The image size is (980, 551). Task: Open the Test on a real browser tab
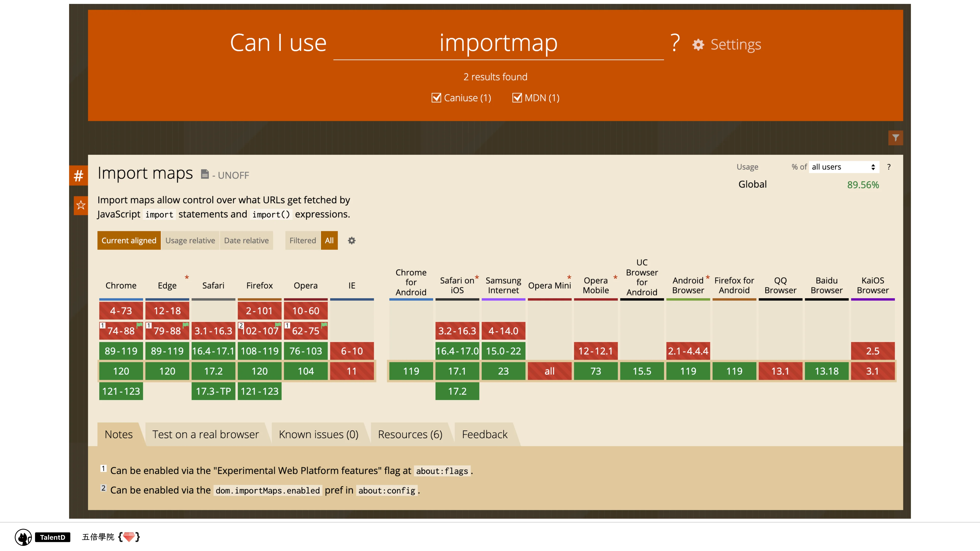coord(206,434)
